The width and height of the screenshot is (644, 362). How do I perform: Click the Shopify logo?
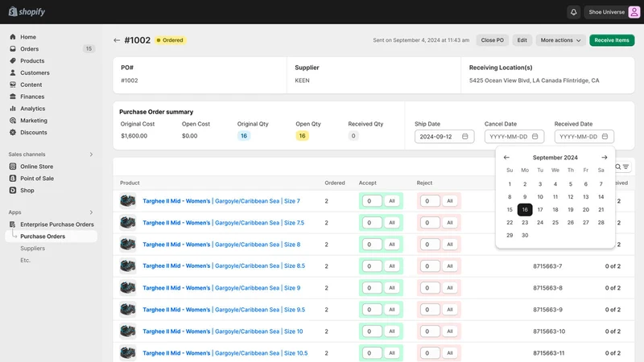tap(27, 11)
